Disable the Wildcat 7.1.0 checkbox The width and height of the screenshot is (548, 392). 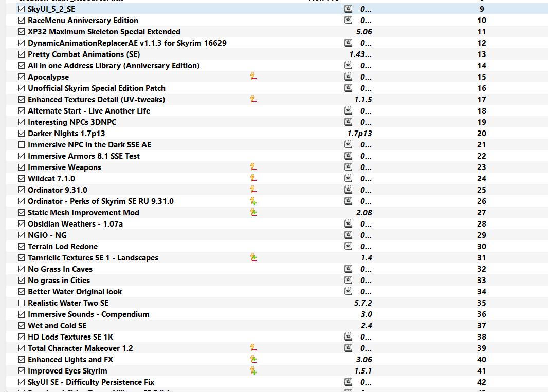coord(21,178)
